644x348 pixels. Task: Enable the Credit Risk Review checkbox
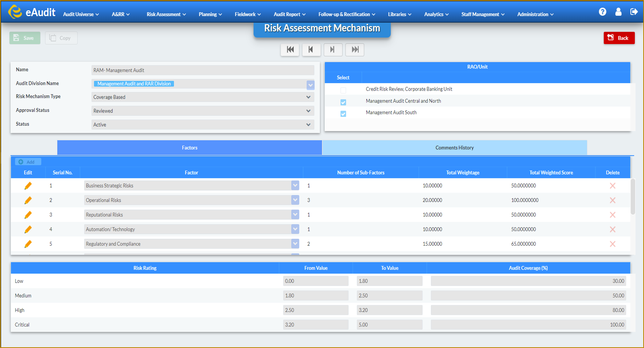pyautogui.click(x=343, y=90)
